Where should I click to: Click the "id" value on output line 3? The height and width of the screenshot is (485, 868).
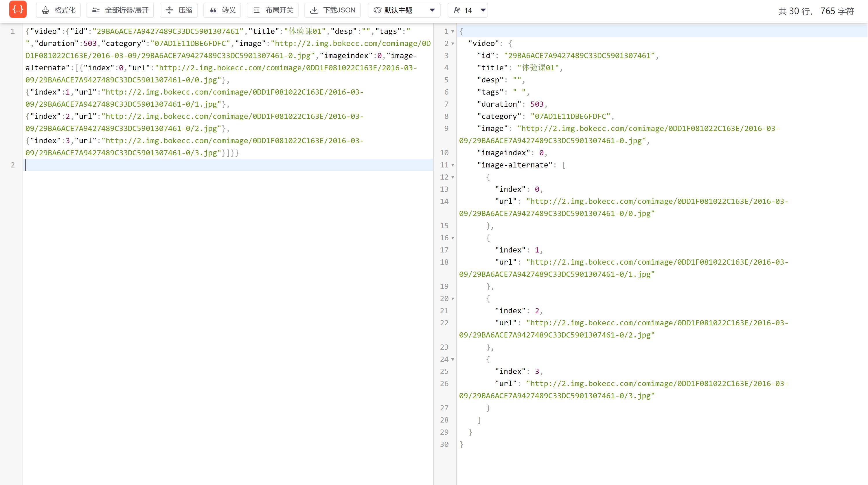click(579, 56)
